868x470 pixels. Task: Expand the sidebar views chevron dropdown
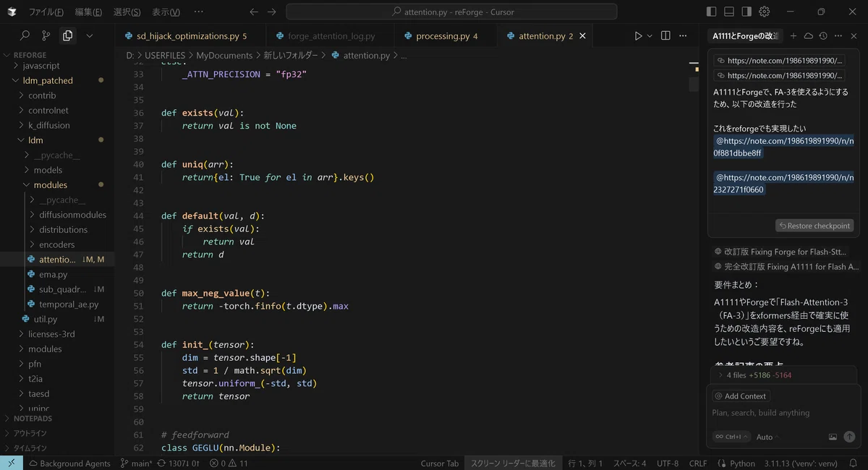[x=90, y=35]
